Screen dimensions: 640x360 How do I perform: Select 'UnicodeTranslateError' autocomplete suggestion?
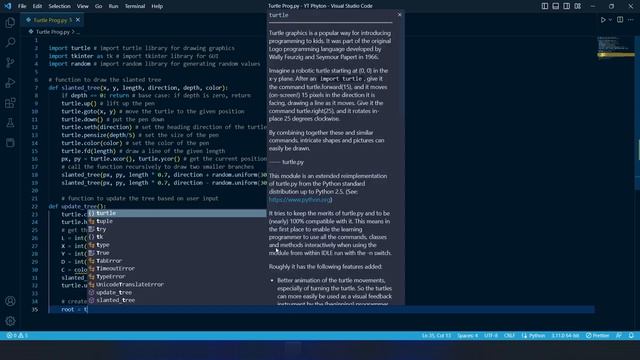tap(177, 284)
